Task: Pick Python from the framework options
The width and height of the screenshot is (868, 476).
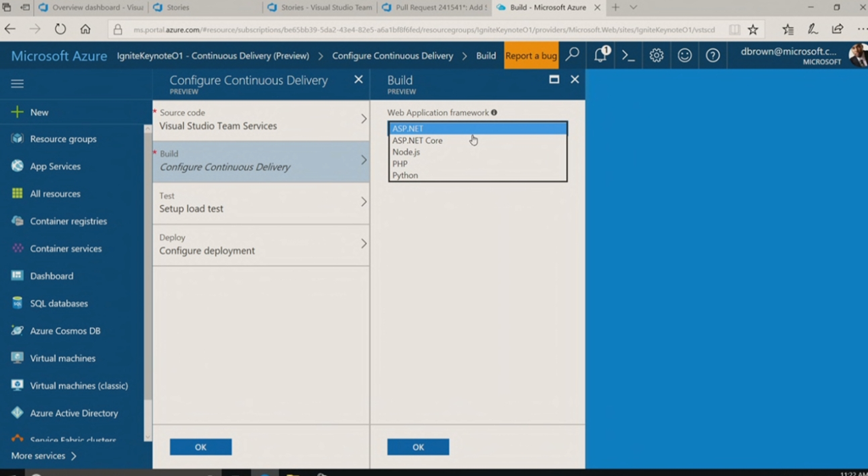Action: [405, 175]
